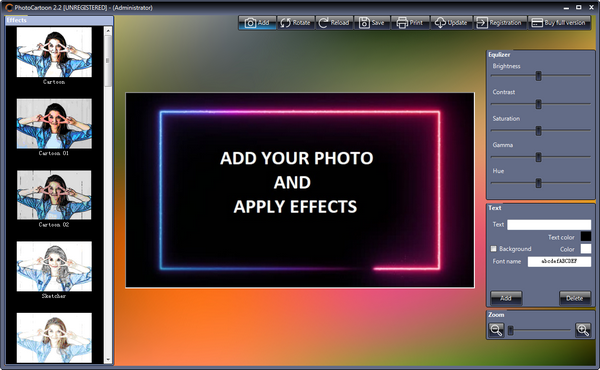
Task: Click the Add text button
Action: tap(506, 298)
